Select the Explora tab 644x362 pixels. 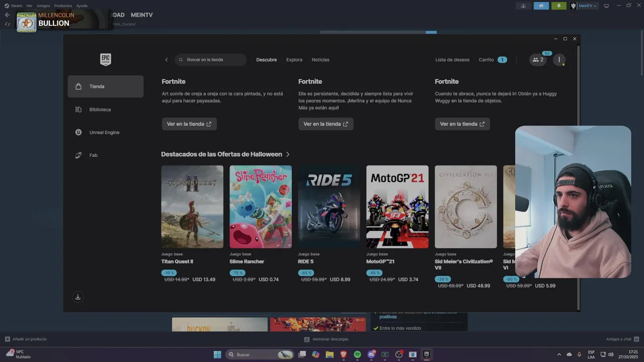point(294,59)
